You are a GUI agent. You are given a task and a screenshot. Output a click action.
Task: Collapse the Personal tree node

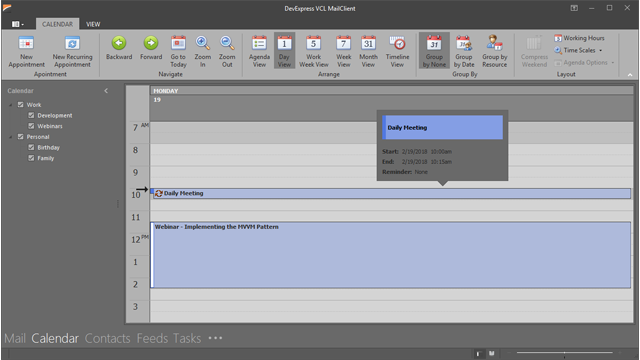coord(11,137)
